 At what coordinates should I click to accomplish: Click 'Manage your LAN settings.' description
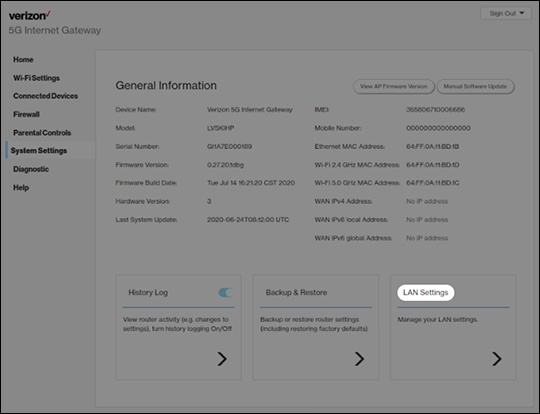pos(438,320)
